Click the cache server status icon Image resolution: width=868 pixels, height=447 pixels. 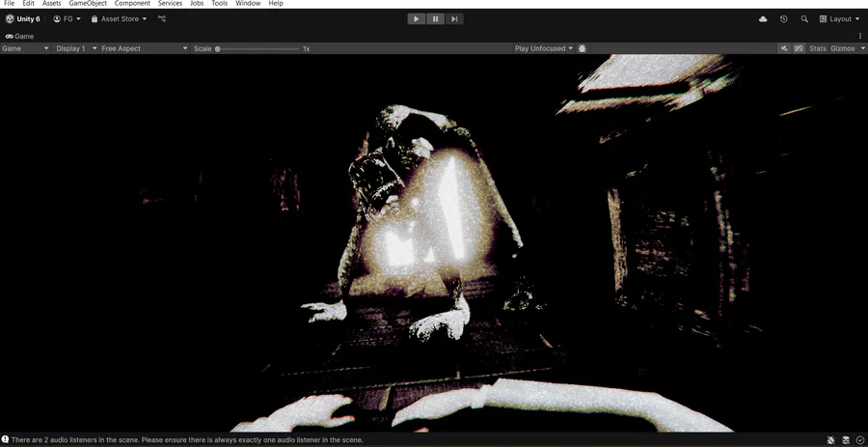pyautogui.click(x=846, y=440)
